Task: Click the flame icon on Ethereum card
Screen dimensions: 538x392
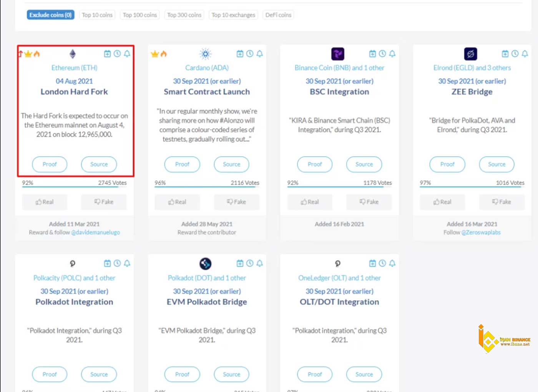Action: click(x=37, y=54)
